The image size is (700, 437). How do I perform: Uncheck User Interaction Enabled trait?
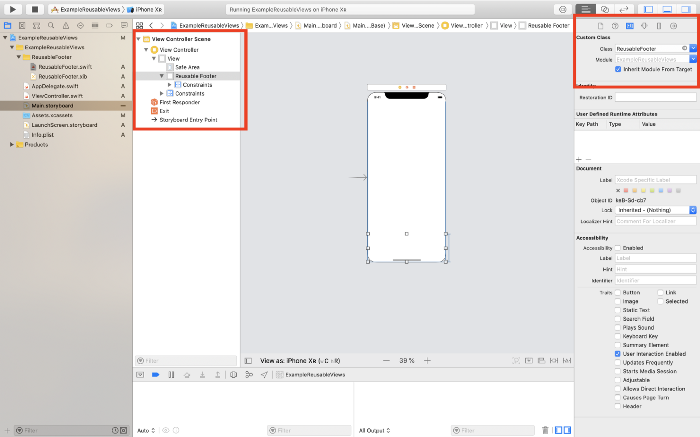(618, 354)
